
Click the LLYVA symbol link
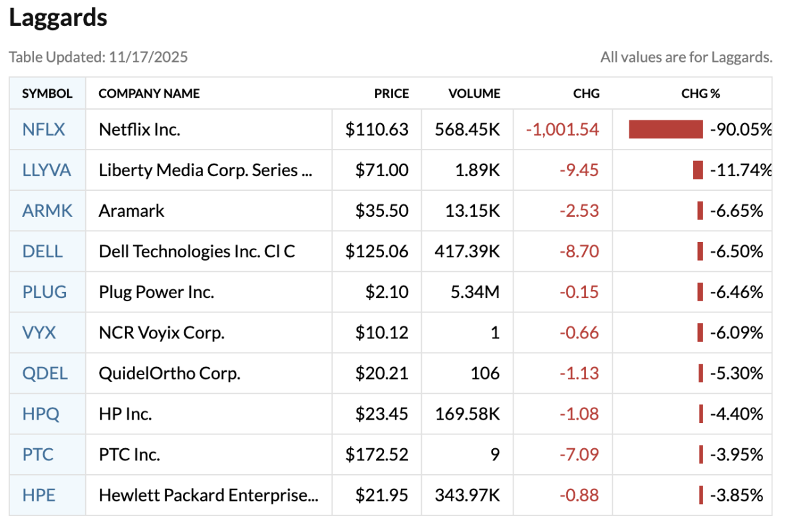point(47,170)
